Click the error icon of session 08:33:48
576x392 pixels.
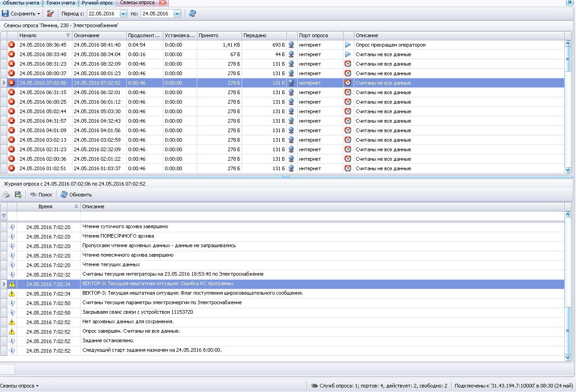(12, 54)
